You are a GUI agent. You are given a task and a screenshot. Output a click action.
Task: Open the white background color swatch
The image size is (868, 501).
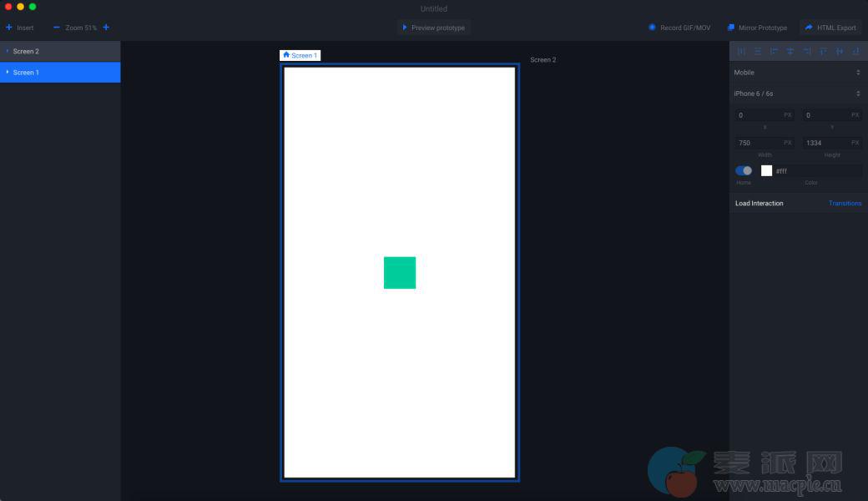point(766,170)
